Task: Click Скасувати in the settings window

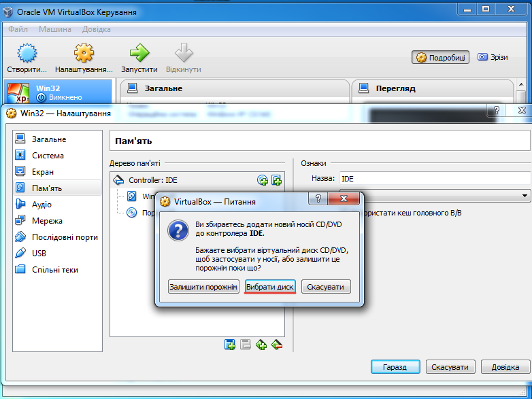Action: click(x=450, y=367)
